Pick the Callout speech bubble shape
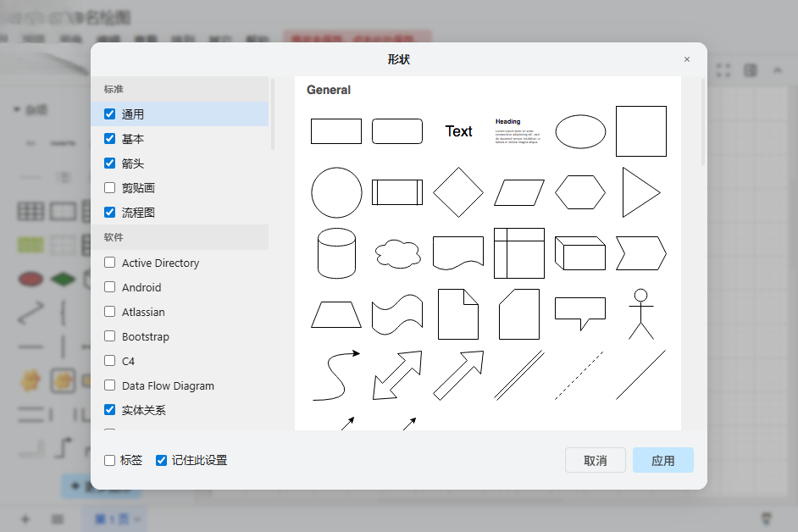This screenshot has height=532, width=798. pyautogui.click(x=580, y=313)
